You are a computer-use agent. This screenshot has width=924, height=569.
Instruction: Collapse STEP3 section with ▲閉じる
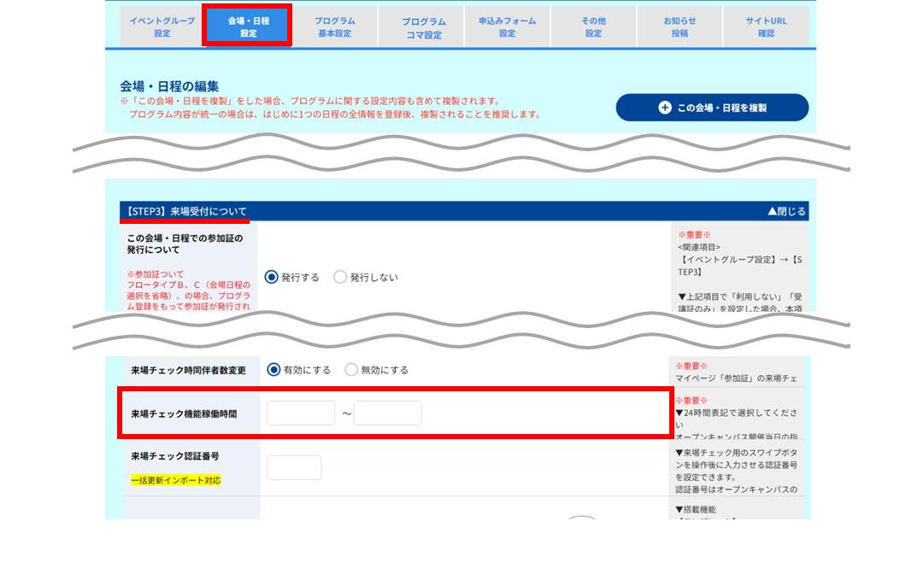point(786,211)
